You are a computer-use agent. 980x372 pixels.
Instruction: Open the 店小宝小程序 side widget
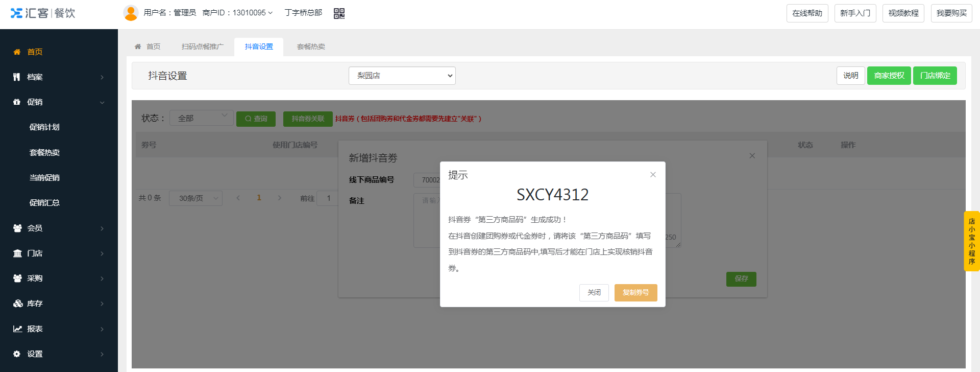click(x=971, y=241)
